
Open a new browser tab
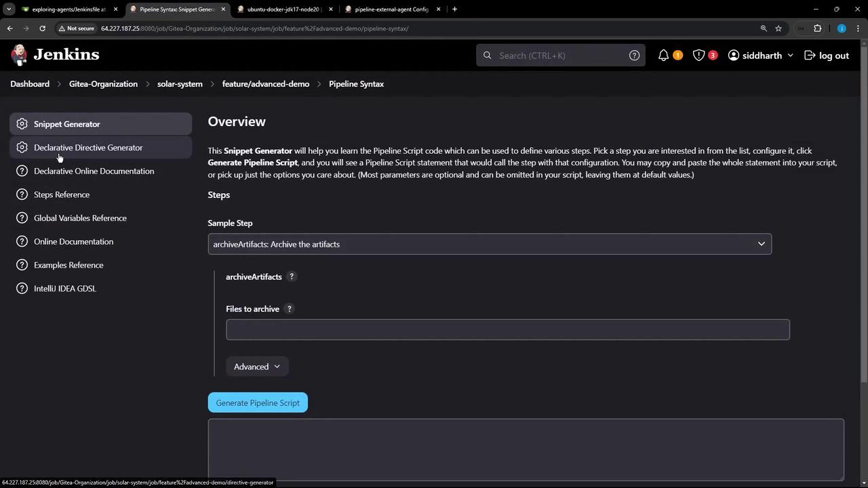point(454,9)
